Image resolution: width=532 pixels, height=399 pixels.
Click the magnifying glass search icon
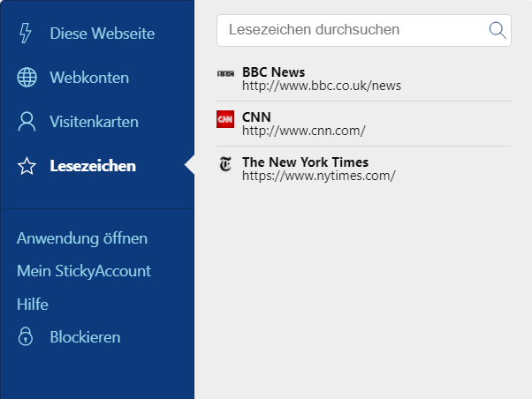(498, 31)
